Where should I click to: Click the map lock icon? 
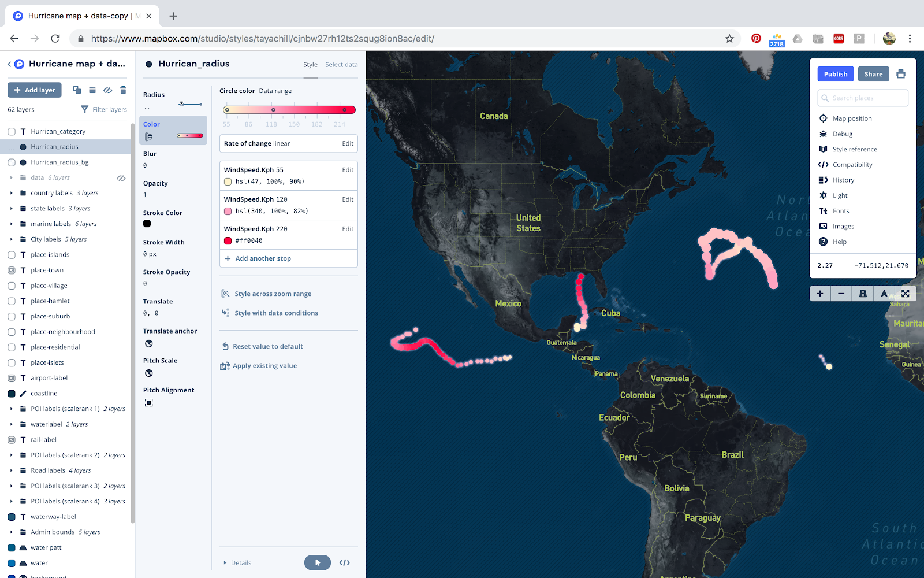[863, 294]
